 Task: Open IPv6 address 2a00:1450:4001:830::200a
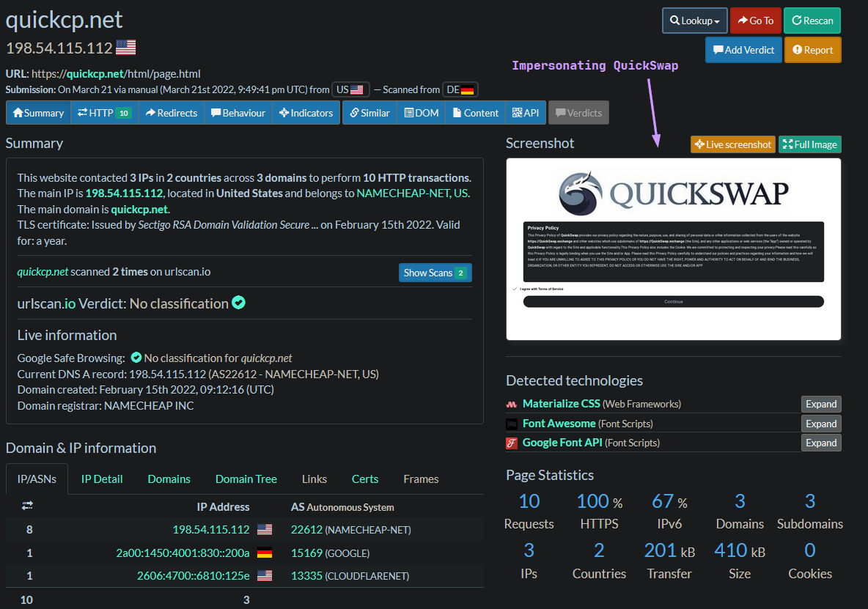click(183, 553)
